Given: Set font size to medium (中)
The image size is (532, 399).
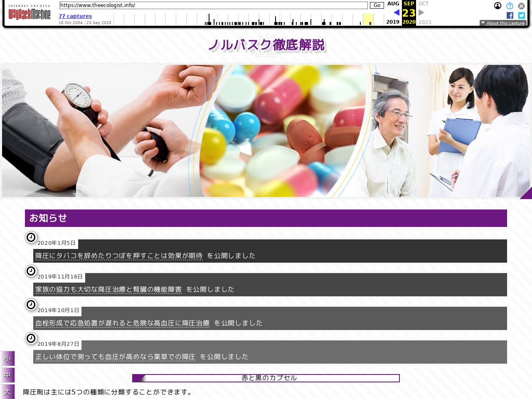Looking at the screenshot, I should pos(7,375).
